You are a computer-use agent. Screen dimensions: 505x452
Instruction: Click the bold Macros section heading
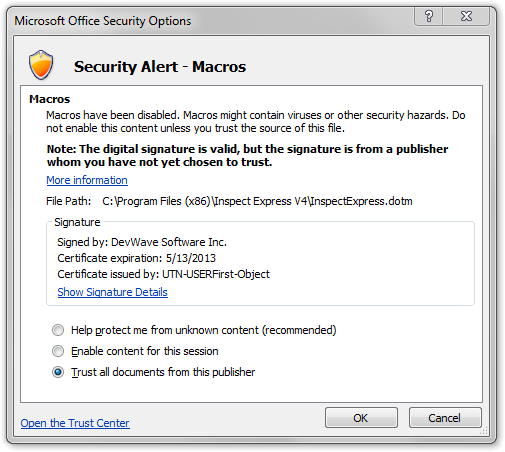pos(50,99)
